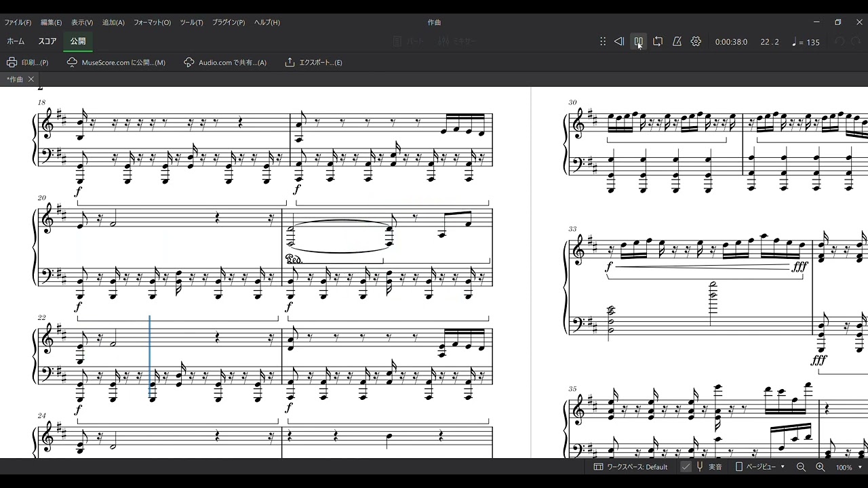Open playback settings gear
868x488 pixels.
[696, 41]
